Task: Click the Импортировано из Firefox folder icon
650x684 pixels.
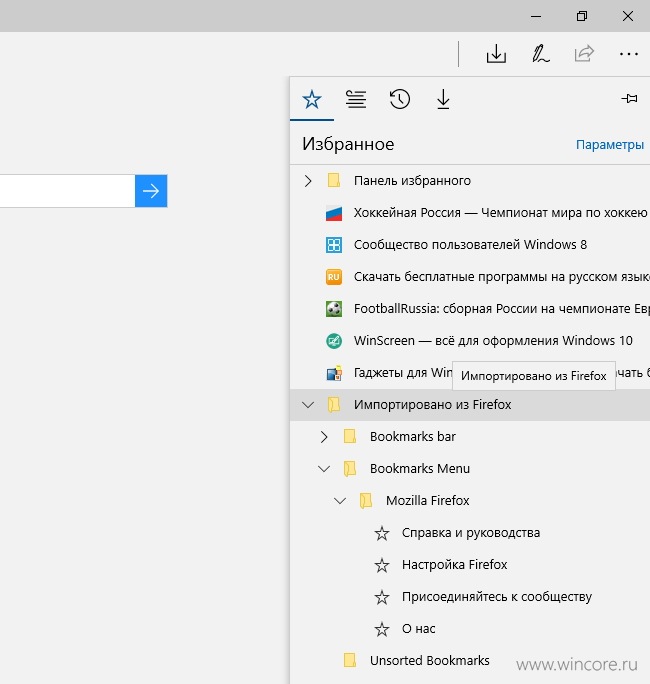Action: 334,404
